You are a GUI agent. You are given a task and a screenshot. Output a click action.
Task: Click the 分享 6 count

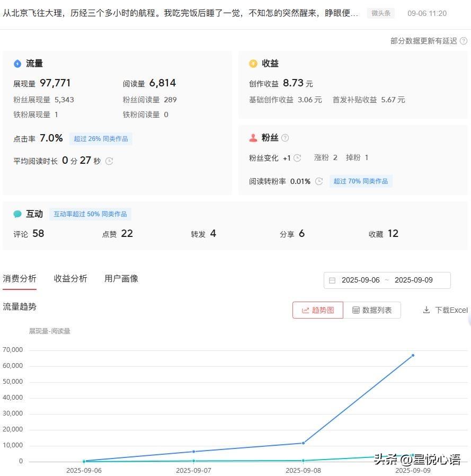click(x=292, y=233)
